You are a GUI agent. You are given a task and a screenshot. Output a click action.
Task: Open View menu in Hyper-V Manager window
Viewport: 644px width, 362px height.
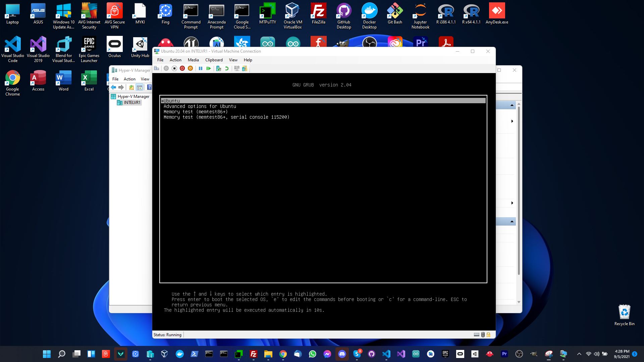pyautogui.click(x=145, y=79)
